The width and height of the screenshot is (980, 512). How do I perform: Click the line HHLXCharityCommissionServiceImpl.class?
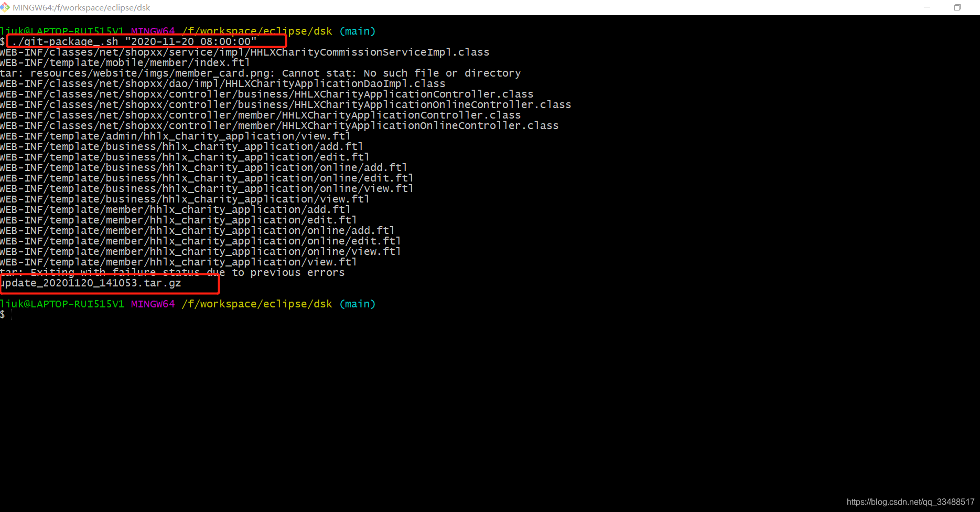[x=244, y=52]
